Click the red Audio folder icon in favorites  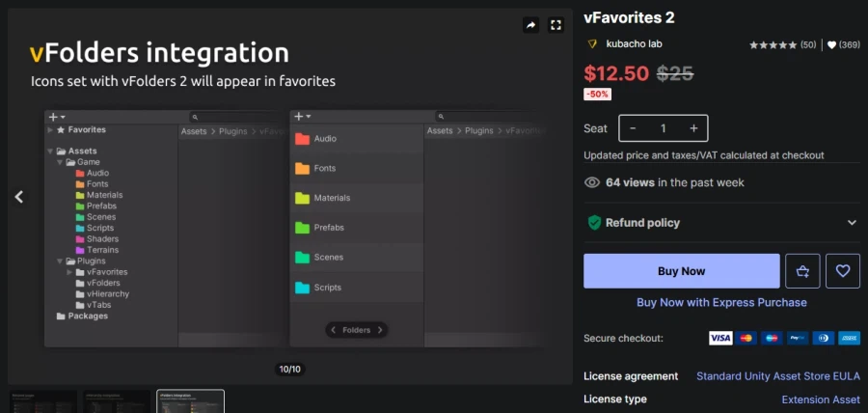[x=302, y=138]
